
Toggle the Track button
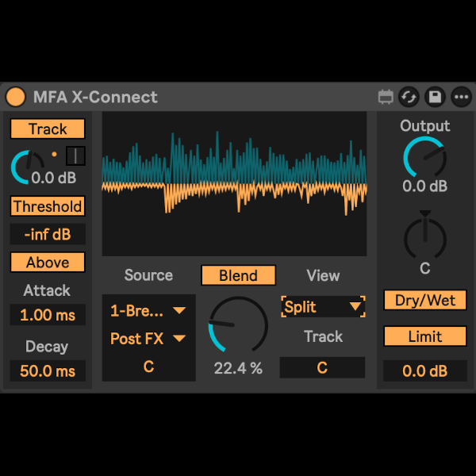click(48, 129)
